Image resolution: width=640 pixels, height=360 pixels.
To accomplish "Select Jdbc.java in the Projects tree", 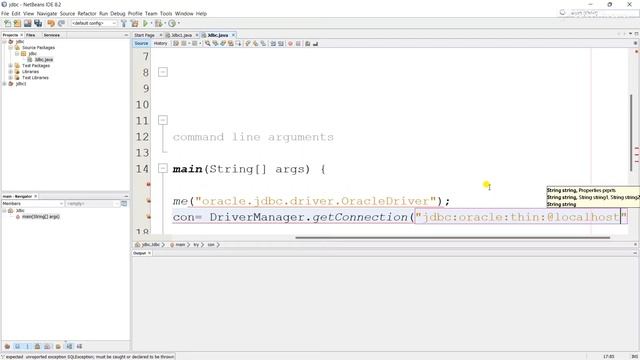I will tap(44, 60).
